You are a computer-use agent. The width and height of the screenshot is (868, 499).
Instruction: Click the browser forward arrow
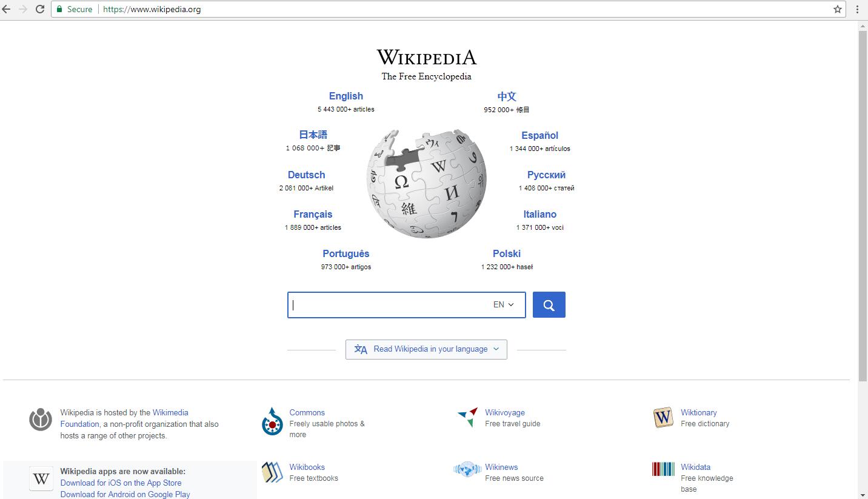pyautogui.click(x=23, y=9)
